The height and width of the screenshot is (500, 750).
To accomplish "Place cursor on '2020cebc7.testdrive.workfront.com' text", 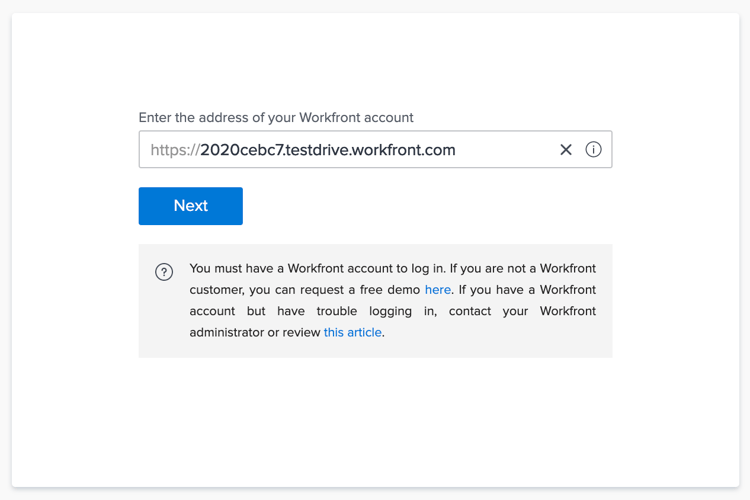I will 328,150.
